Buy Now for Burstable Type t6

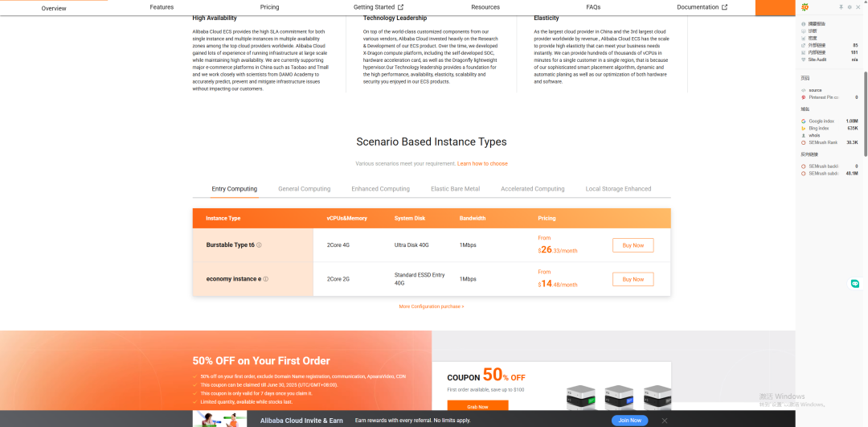click(x=633, y=245)
